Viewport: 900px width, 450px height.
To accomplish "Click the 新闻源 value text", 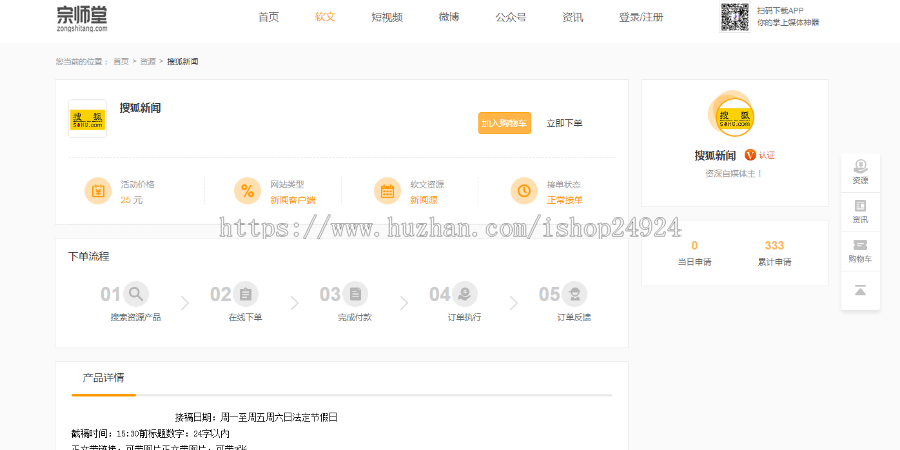I will pyautogui.click(x=424, y=200).
